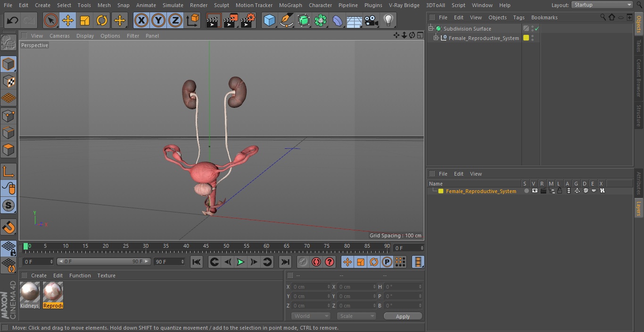Open the Spline Pen tool
Viewport: 644px width, 332px height.
(286, 20)
